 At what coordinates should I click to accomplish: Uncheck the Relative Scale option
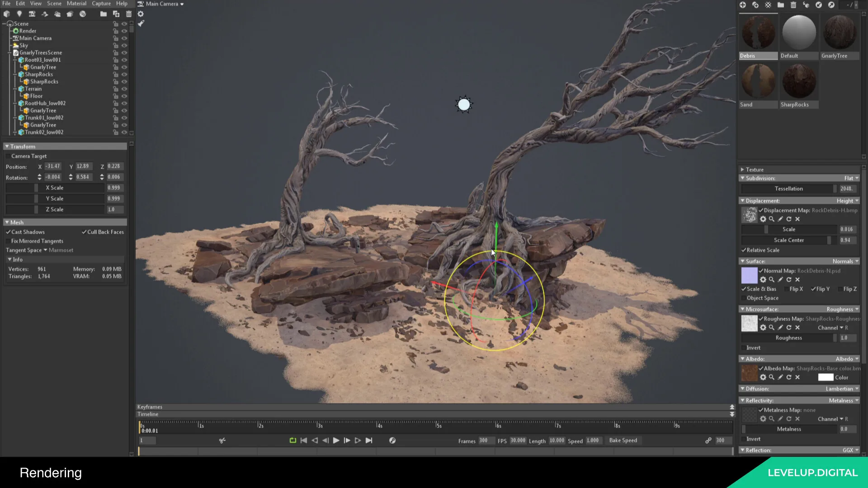tap(744, 250)
